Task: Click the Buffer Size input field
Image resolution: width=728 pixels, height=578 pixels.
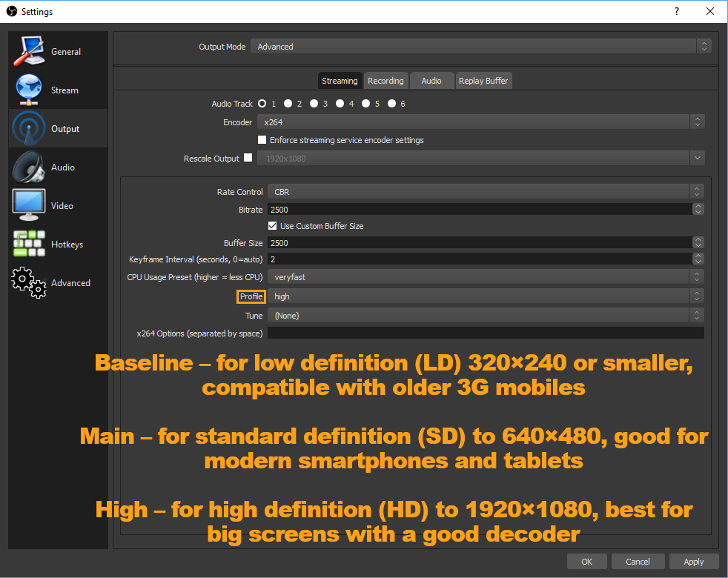Action: [x=480, y=243]
